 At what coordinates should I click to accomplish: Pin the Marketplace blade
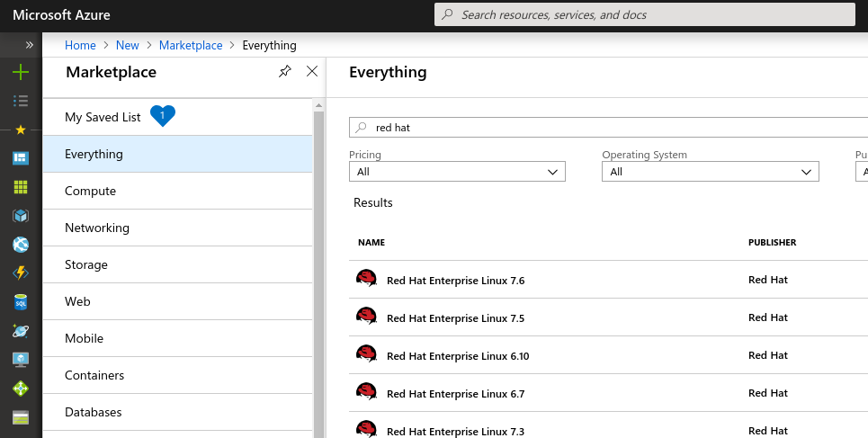[284, 71]
